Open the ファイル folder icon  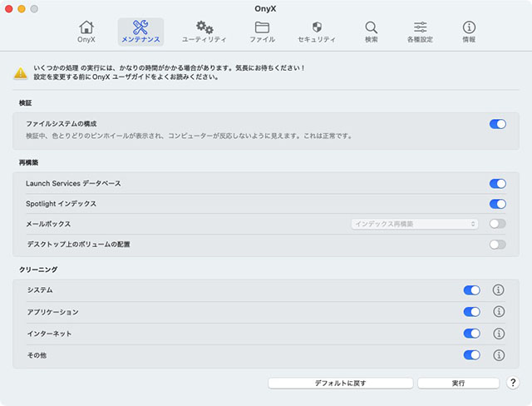click(x=262, y=28)
